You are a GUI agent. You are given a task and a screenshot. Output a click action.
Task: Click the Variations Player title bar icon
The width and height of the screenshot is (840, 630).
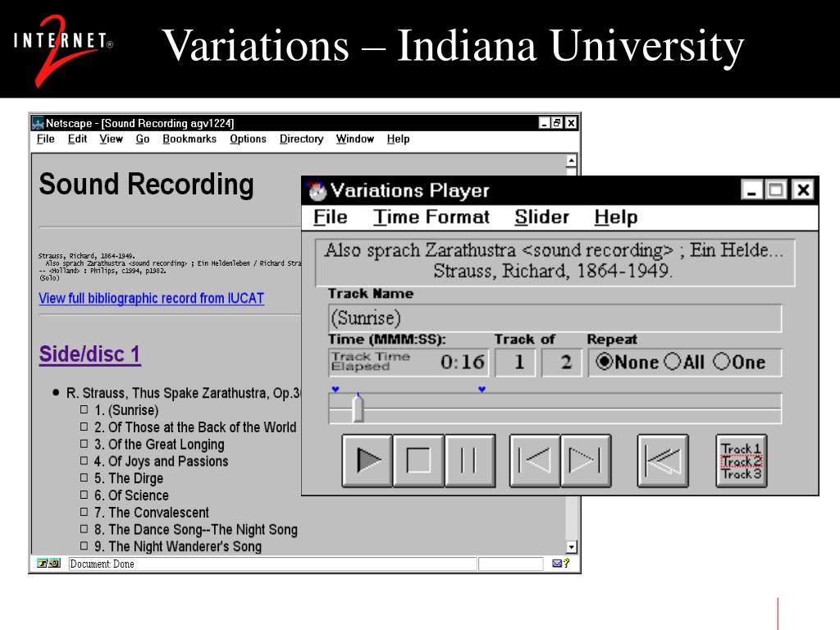[x=317, y=190]
